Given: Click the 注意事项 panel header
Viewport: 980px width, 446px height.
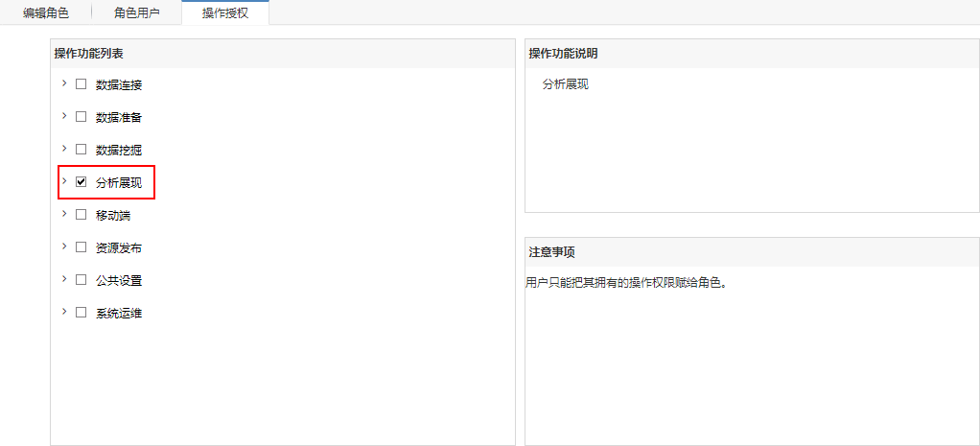Looking at the screenshot, I should tap(752, 252).
